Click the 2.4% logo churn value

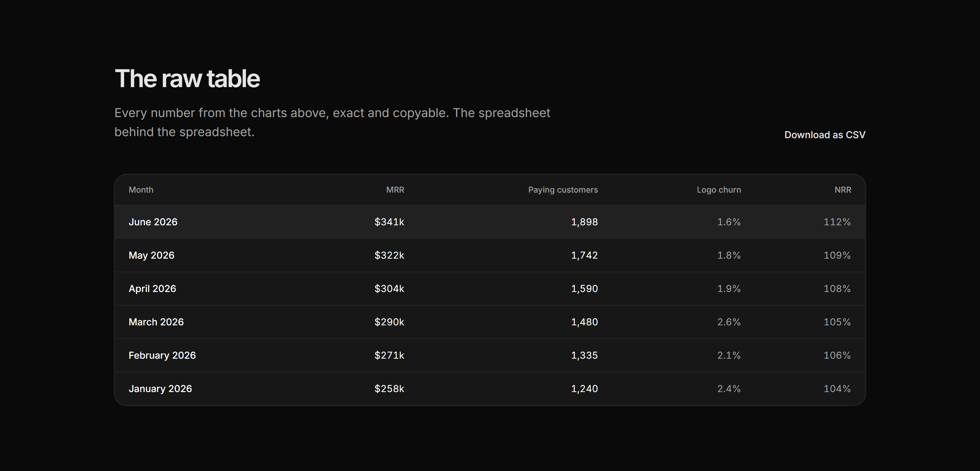(x=729, y=388)
